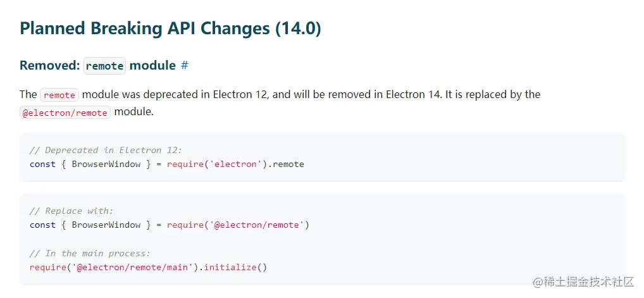Screen dimensions: 644x298
Task: Click .remote at end of first code line
Action: pos(286,165)
